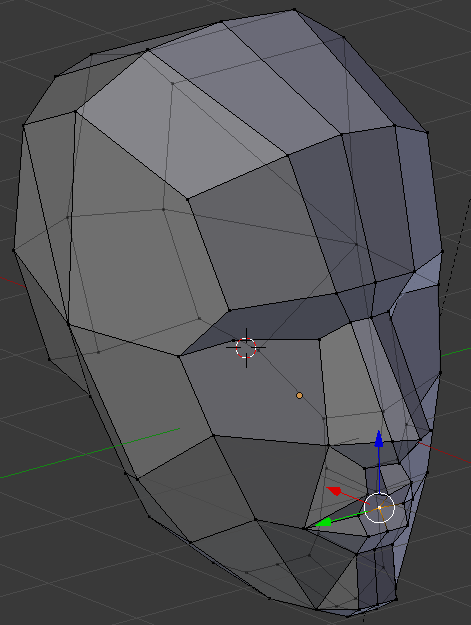Click the white circle at the gizmo center
Image resolution: width=471 pixels, height=625 pixels.
379,507
